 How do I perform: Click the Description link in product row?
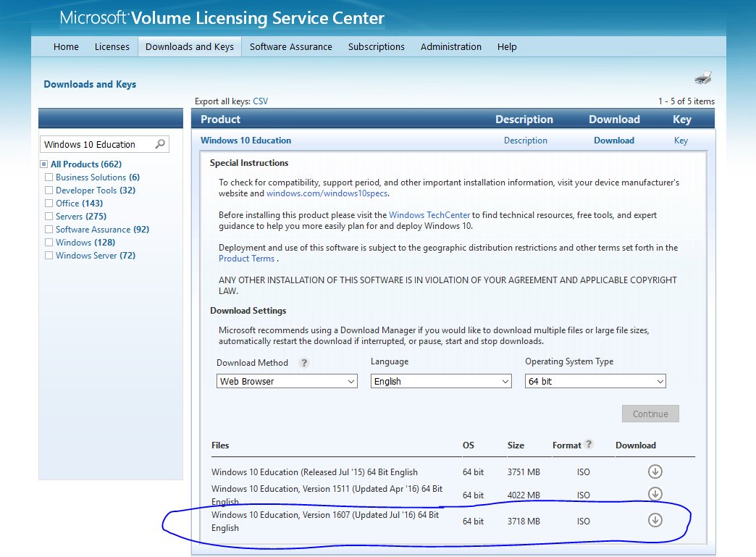click(526, 141)
